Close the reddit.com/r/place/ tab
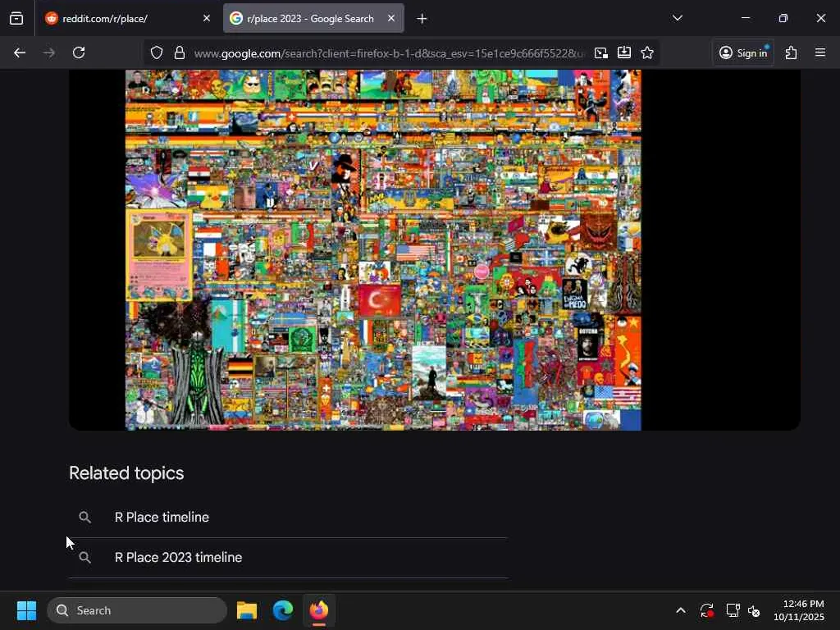The height and width of the screenshot is (630, 840). tap(206, 18)
